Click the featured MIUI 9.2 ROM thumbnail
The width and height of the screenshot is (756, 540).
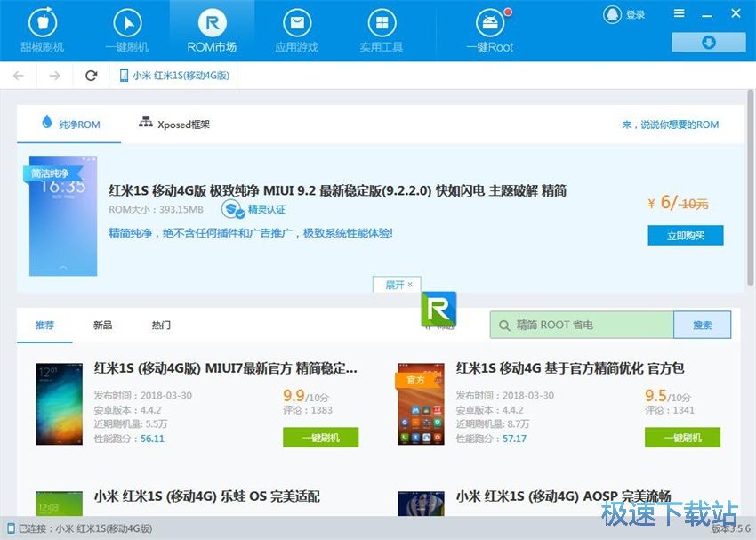tap(63, 216)
